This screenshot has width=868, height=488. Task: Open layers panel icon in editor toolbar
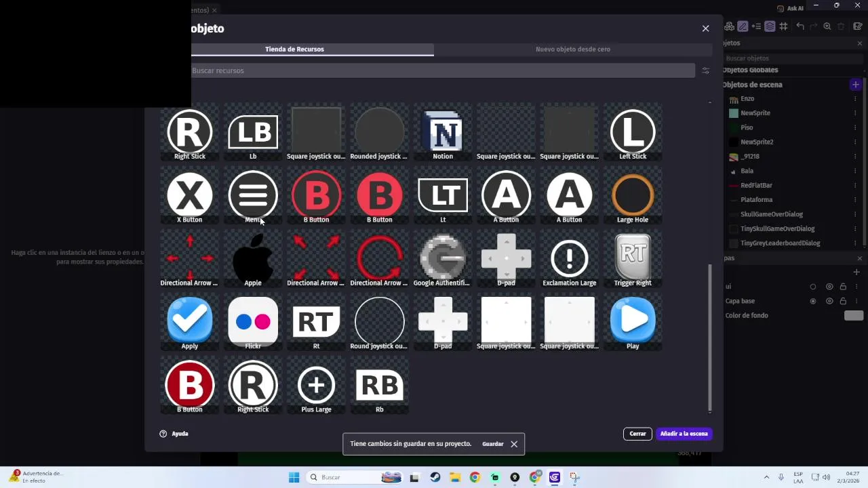pyautogui.click(x=770, y=26)
